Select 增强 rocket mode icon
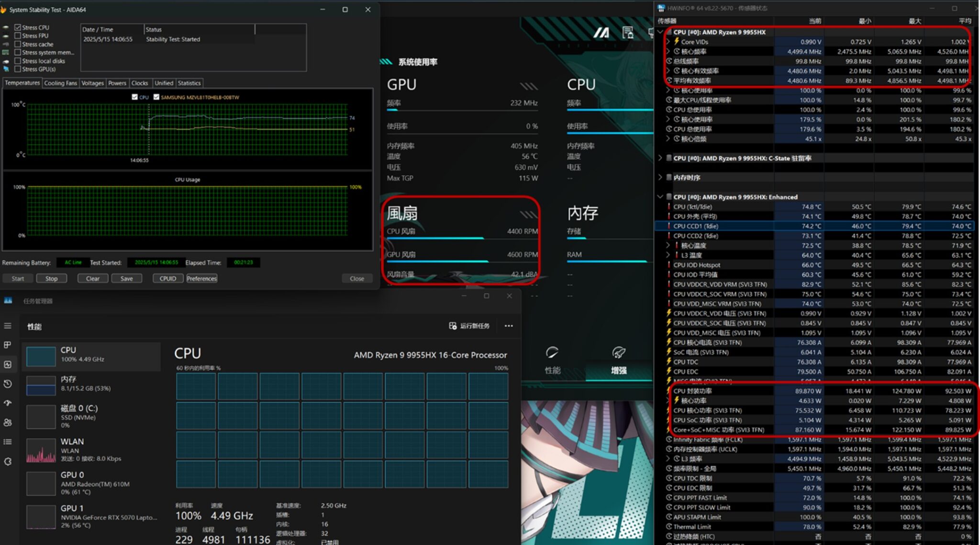The width and height of the screenshot is (980, 545). 619,353
